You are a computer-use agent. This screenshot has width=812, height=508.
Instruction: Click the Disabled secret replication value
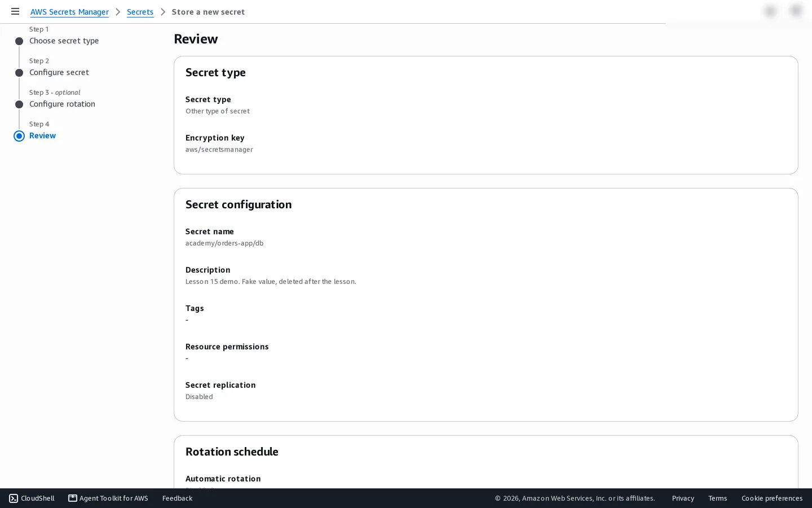click(199, 397)
